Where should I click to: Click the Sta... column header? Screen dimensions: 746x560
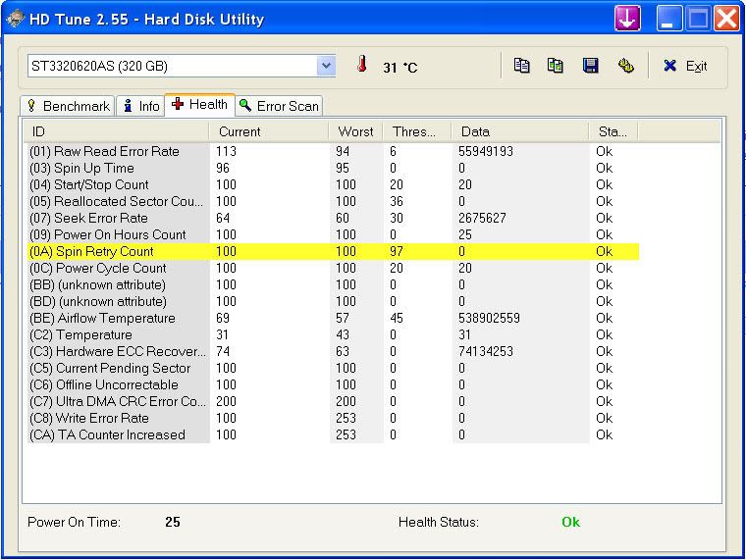tap(613, 131)
